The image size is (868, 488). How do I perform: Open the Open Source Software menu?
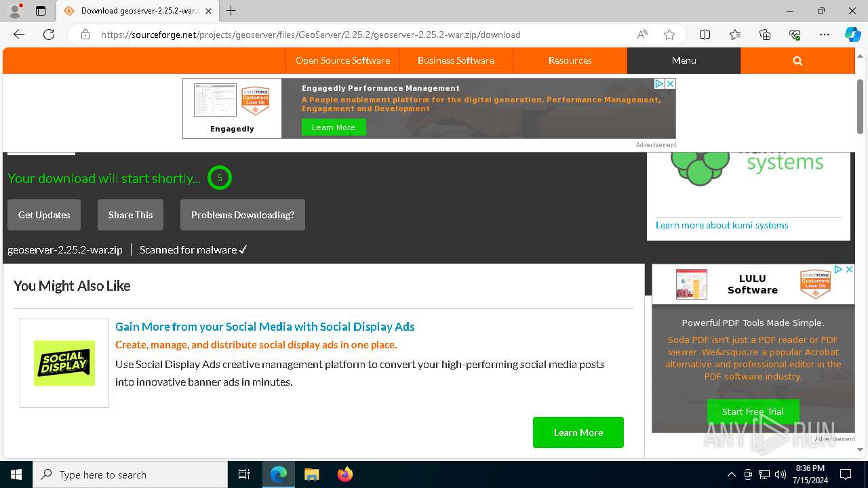tap(342, 60)
